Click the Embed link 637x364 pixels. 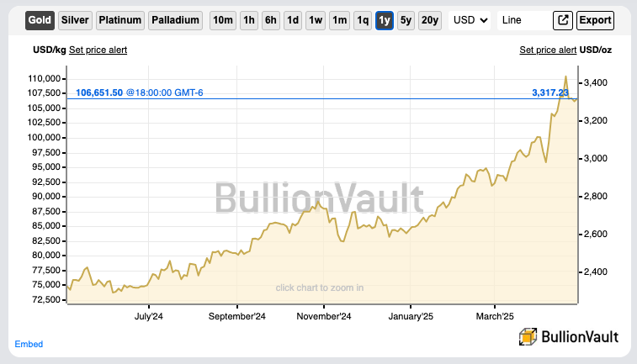click(x=29, y=344)
